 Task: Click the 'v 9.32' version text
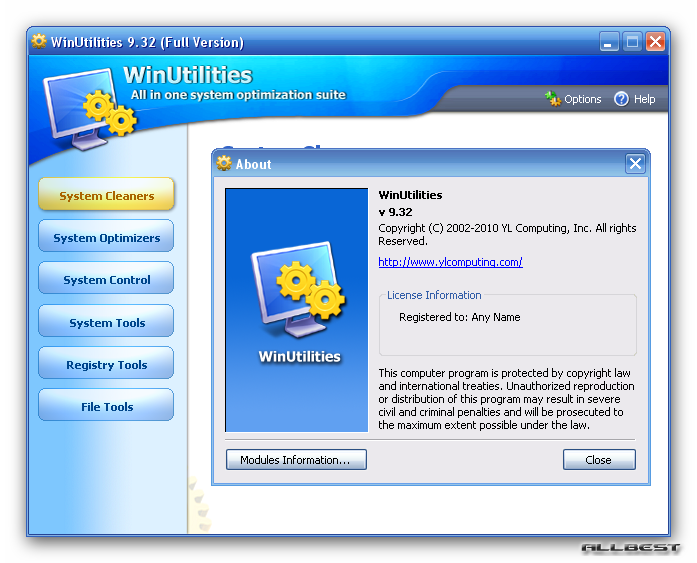pos(395,212)
